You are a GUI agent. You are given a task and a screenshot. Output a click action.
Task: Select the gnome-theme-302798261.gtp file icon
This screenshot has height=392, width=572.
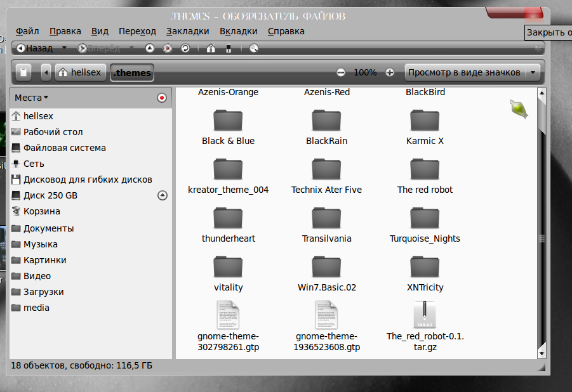point(228,315)
